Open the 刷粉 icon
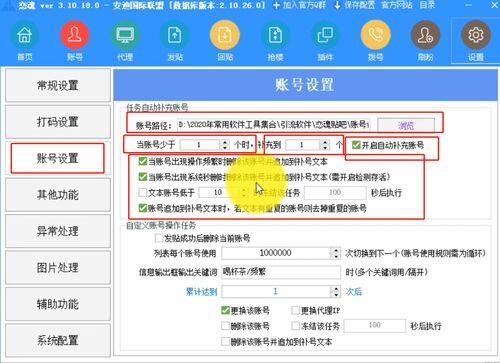This screenshot has height=363, width=500. 425,35
